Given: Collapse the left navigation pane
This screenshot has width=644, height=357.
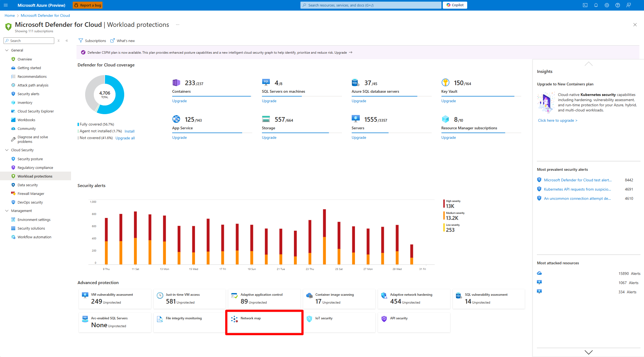Looking at the screenshot, I should [x=67, y=41].
